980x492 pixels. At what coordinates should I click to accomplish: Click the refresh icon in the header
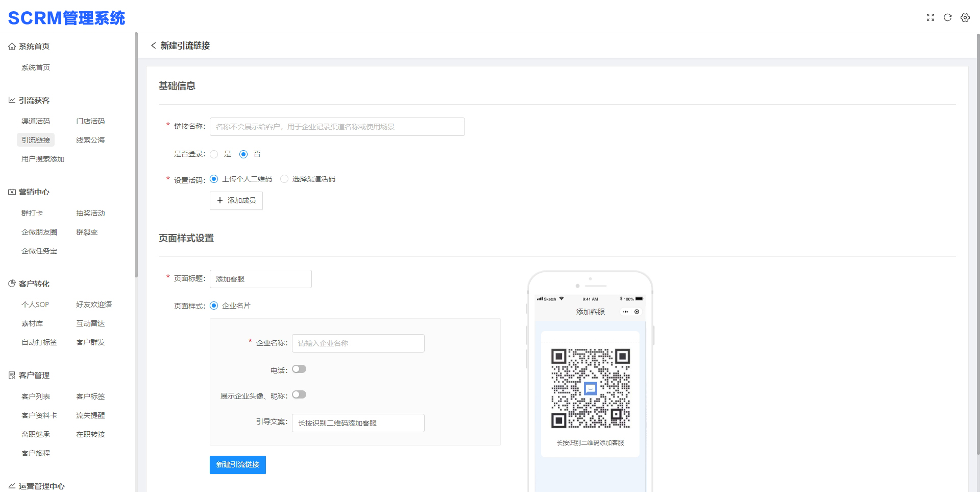pyautogui.click(x=948, y=17)
